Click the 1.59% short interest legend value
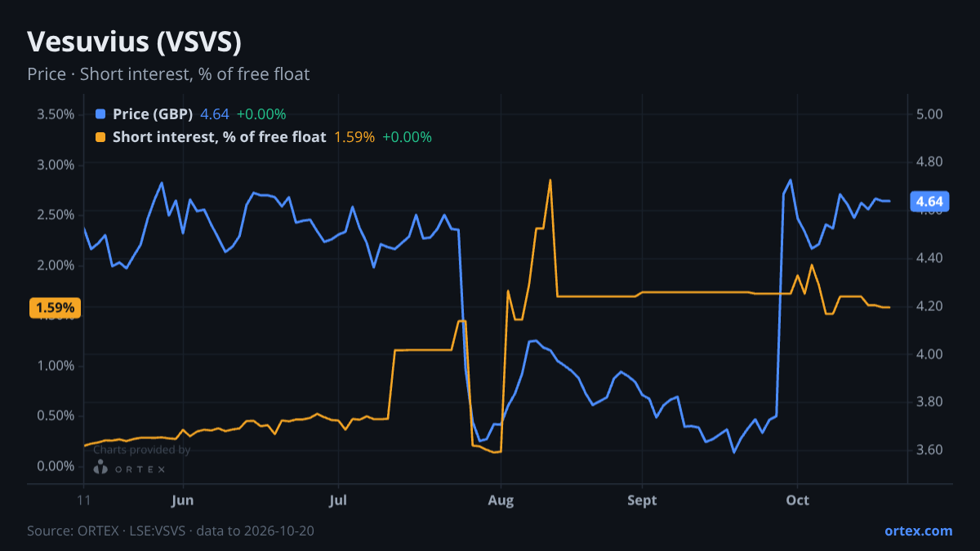This screenshot has width=980, height=551. pyautogui.click(x=354, y=137)
